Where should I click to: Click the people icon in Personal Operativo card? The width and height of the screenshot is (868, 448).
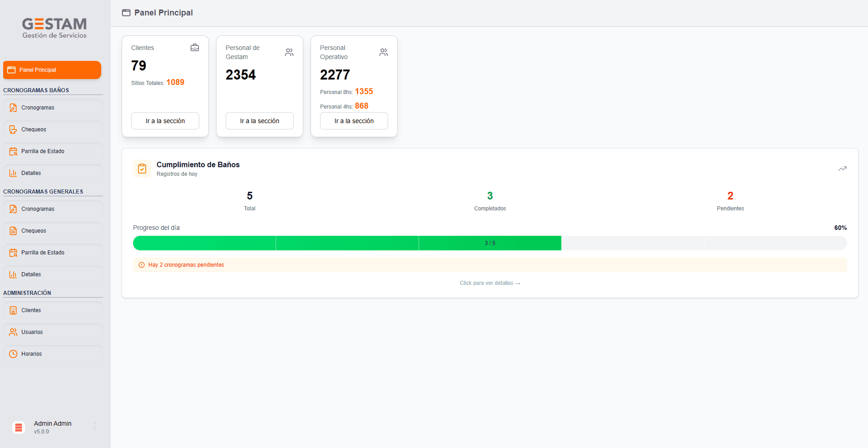384,52
